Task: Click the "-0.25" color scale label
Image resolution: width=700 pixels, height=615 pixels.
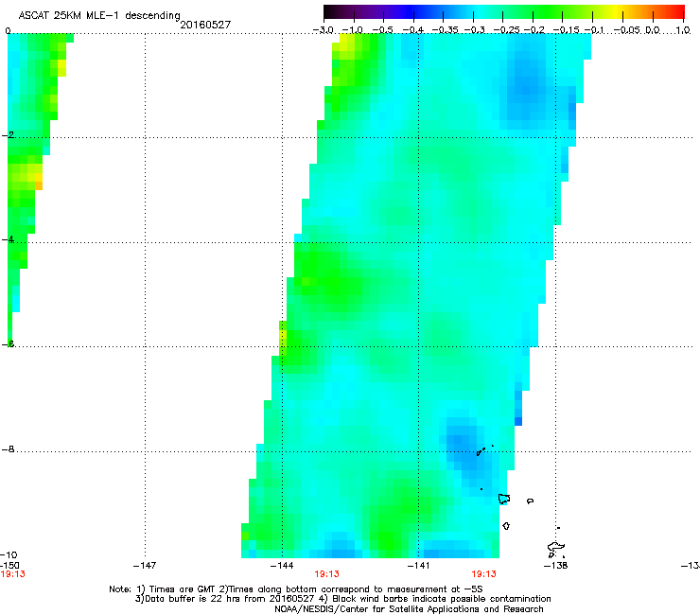Action: point(506,30)
